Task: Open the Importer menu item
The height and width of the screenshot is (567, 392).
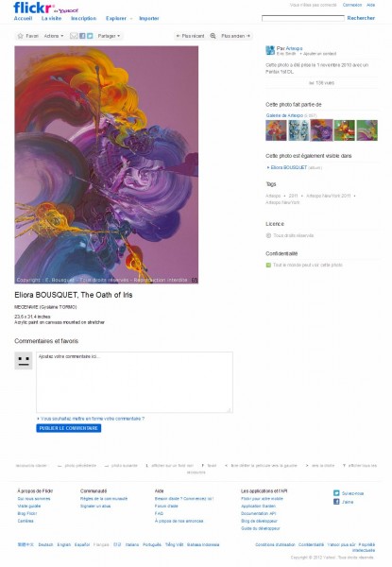Action: point(149,18)
